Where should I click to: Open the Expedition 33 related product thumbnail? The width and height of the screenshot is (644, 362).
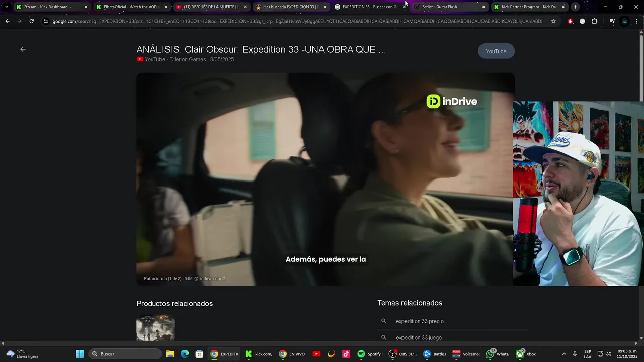pos(155,328)
